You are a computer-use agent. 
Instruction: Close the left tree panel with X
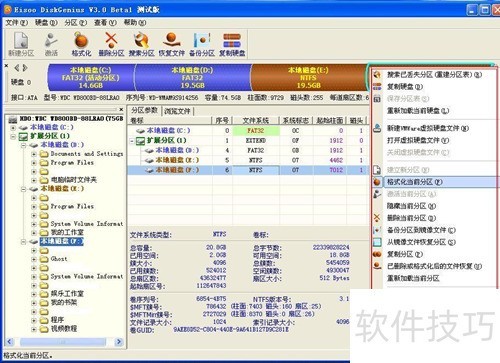[121, 109]
